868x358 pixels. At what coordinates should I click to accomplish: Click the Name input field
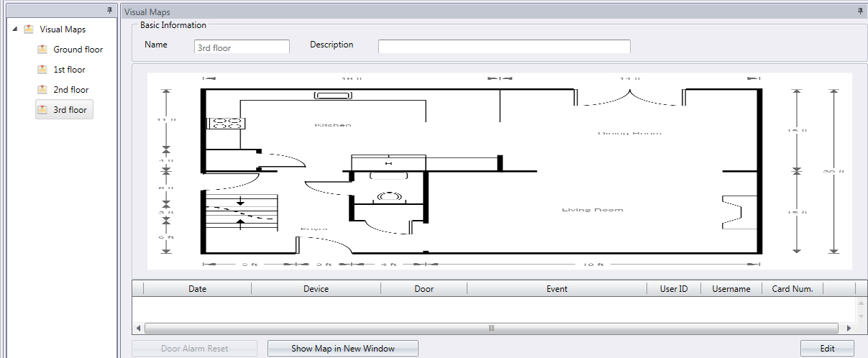[x=242, y=47]
